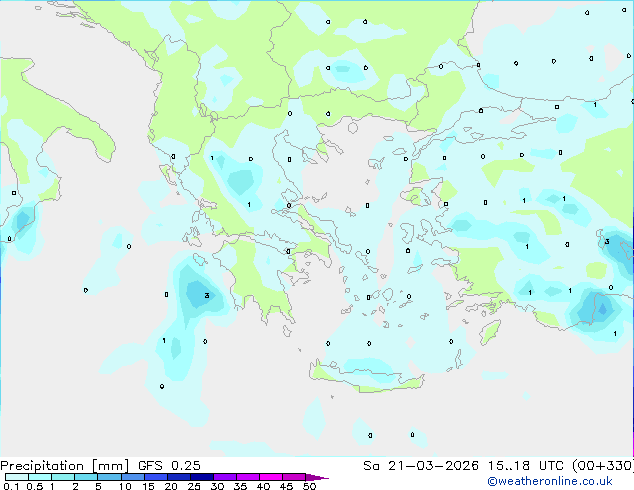Click the '3' value west of Peloponnese
634x490 pixels.
[x=207, y=296]
